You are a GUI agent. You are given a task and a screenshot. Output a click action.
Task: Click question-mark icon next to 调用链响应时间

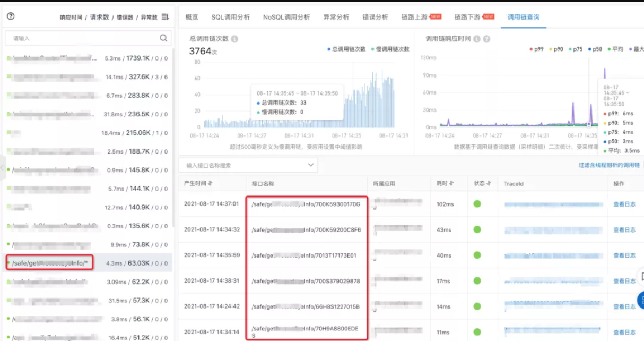click(x=486, y=39)
